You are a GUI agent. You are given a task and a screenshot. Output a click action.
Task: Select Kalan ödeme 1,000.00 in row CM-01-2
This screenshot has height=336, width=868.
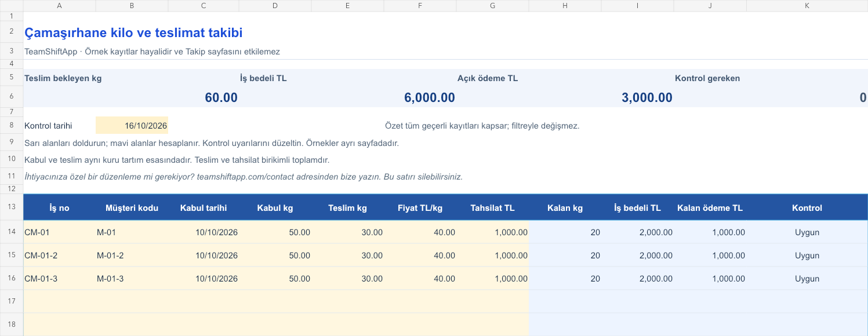pyautogui.click(x=710, y=255)
